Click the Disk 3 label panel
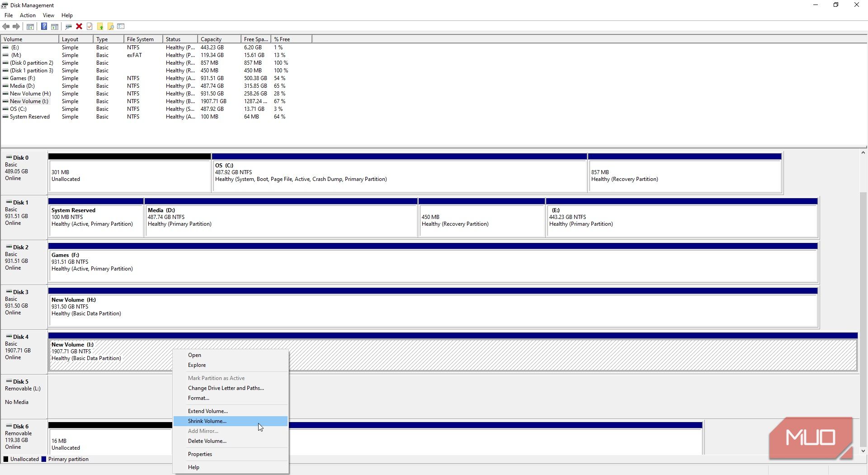The height and width of the screenshot is (475, 868). [24, 307]
